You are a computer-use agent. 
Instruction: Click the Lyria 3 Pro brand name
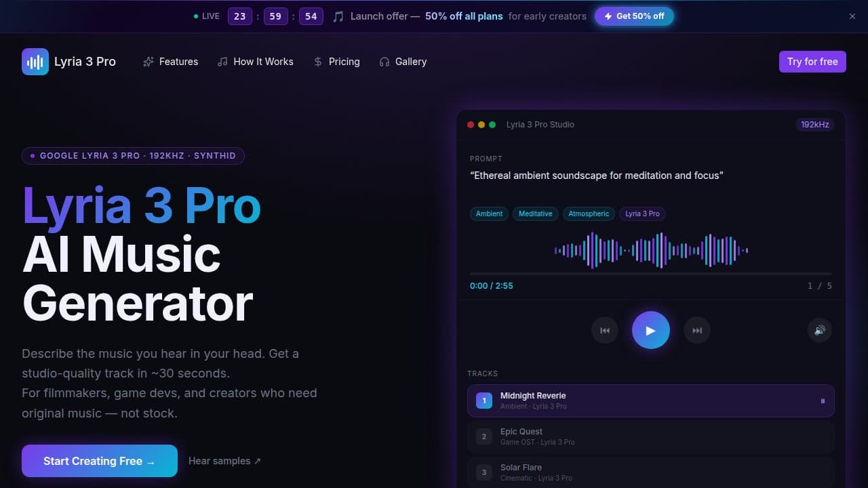pyautogui.click(x=85, y=62)
